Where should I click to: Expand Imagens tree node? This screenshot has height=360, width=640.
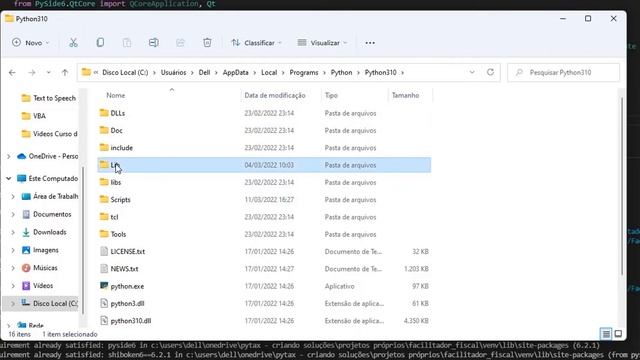pyautogui.click(x=13, y=250)
